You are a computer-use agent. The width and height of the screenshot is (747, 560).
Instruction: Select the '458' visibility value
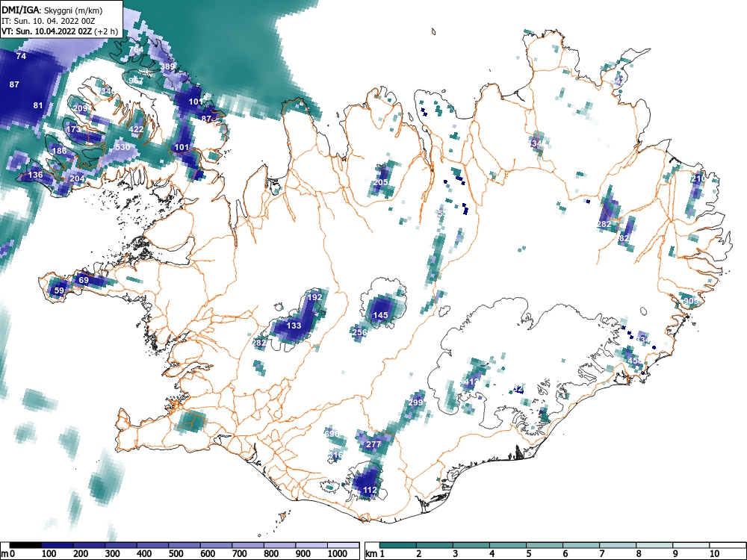click(634, 361)
